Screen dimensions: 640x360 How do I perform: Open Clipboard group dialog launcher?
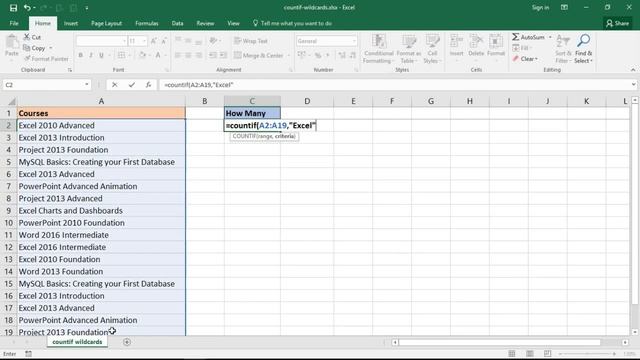(x=70, y=70)
